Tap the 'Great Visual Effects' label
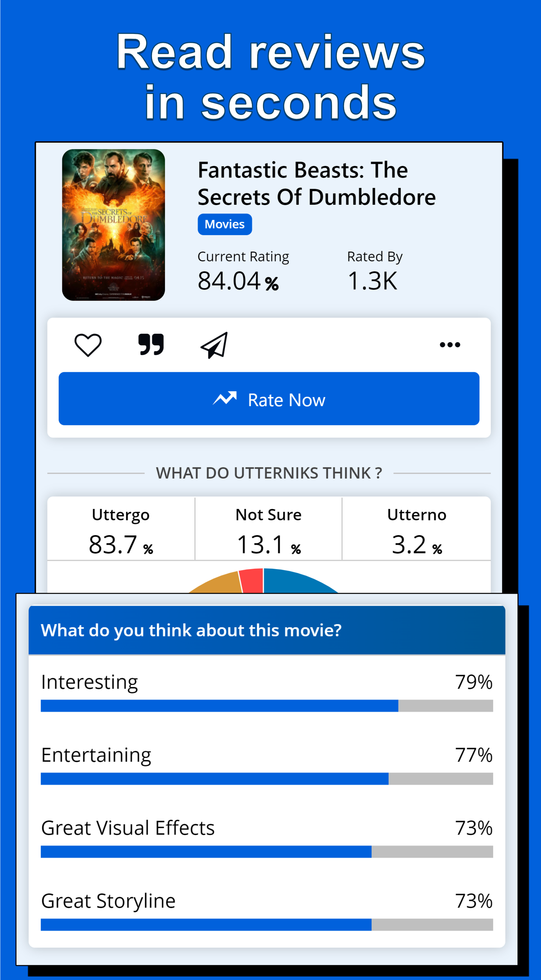541x980 pixels. coord(128,828)
